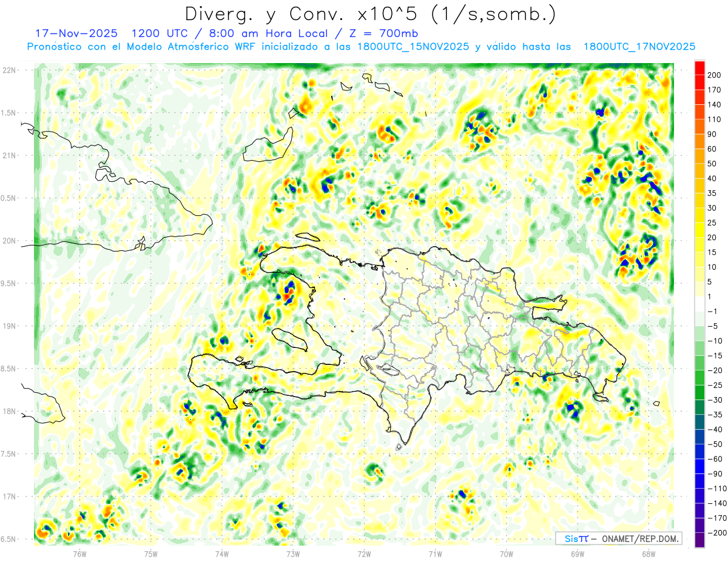Select the 76W longitude axis label
Image resolution: width=728 pixels, height=562 pixels.
coord(79,553)
